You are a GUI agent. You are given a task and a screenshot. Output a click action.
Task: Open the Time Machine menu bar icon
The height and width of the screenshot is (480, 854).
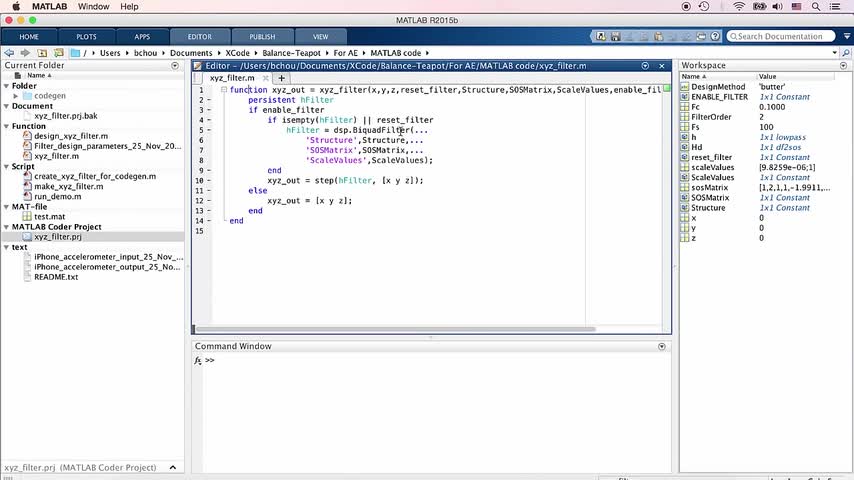point(704,7)
